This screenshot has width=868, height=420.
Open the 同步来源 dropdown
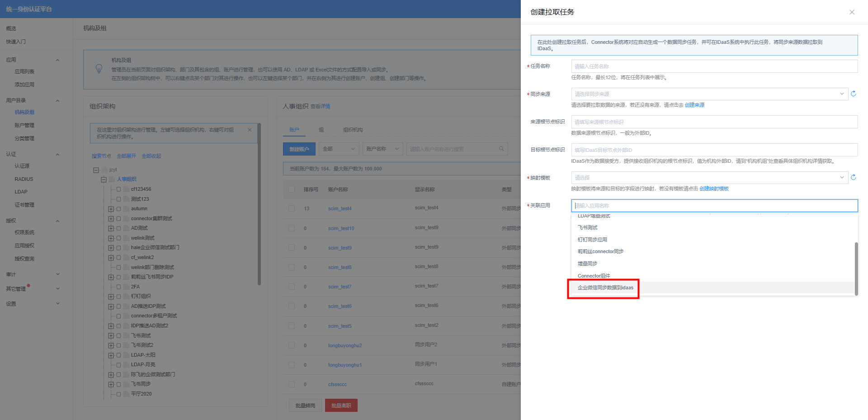[x=709, y=94]
